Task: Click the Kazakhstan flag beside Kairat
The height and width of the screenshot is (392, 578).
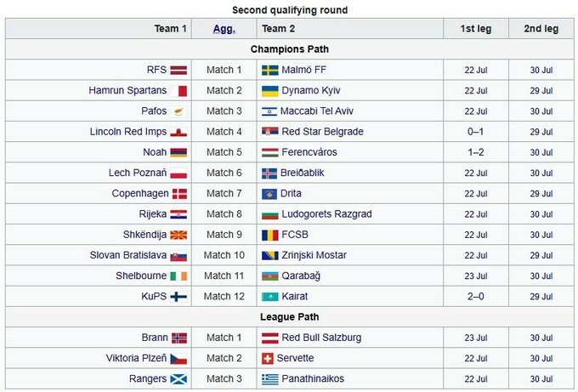Action: click(x=269, y=296)
